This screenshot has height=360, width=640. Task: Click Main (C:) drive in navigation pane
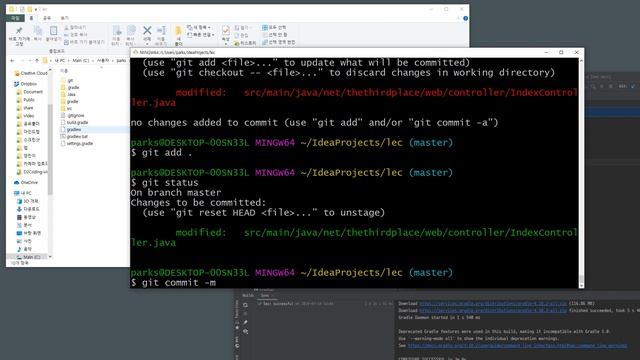tap(31, 257)
